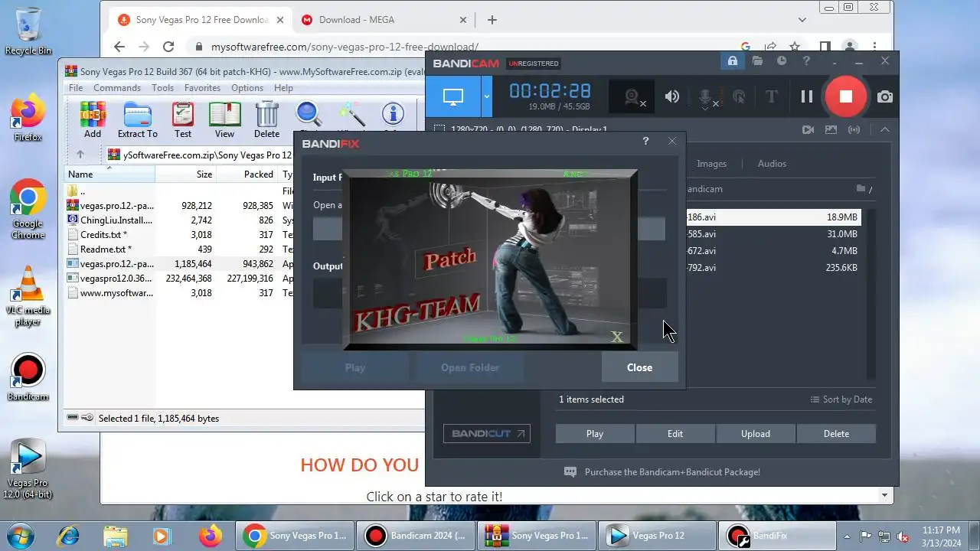Toggle Bandicam mouse cursor effect

coord(739,96)
